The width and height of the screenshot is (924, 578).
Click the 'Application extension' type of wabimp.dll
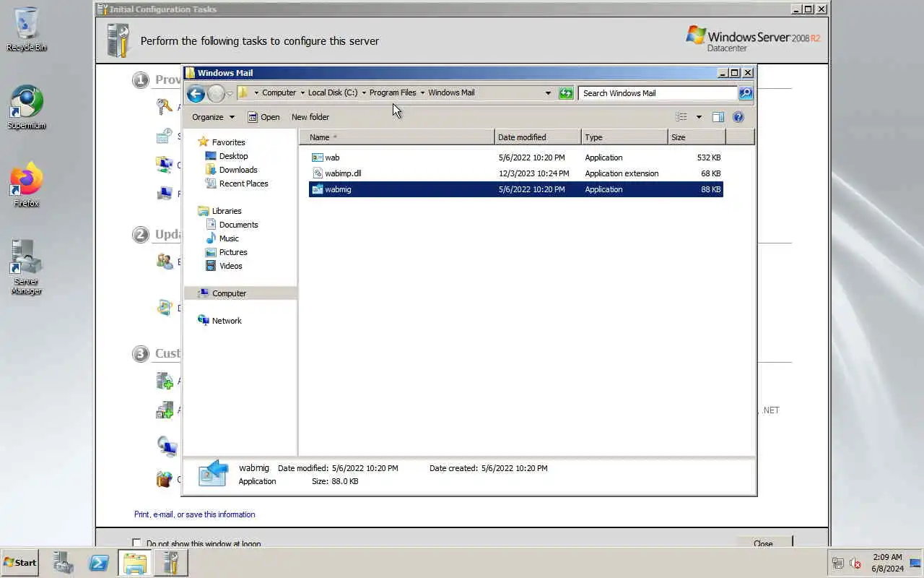pyautogui.click(x=622, y=173)
